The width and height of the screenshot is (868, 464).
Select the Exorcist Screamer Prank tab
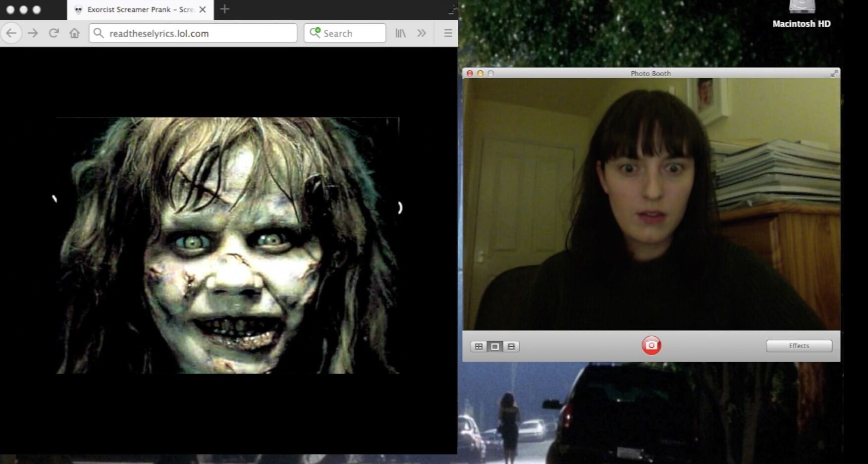pyautogui.click(x=140, y=9)
